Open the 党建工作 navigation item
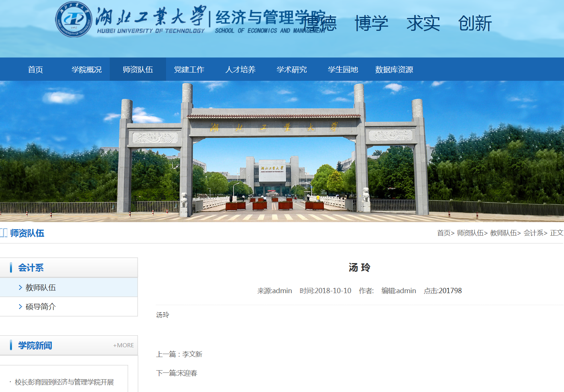The width and height of the screenshot is (564, 392). [189, 69]
